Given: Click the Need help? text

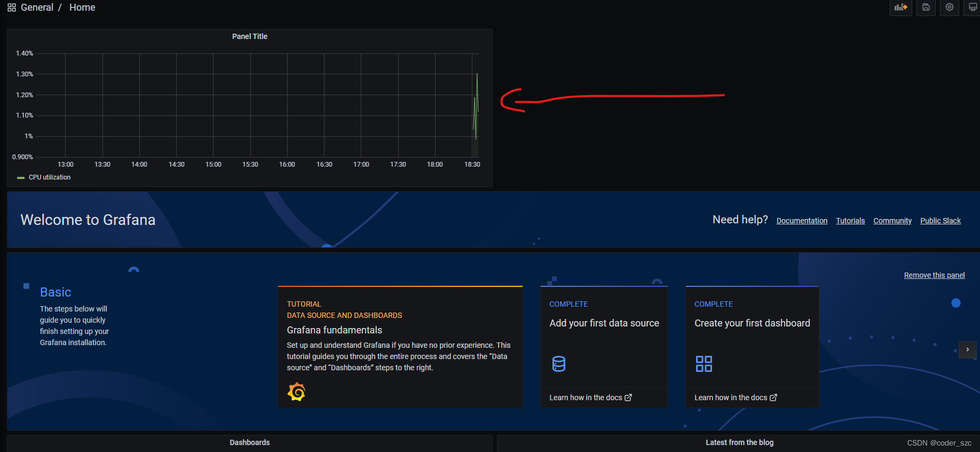Looking at the screenshot, I should point(740,220).
